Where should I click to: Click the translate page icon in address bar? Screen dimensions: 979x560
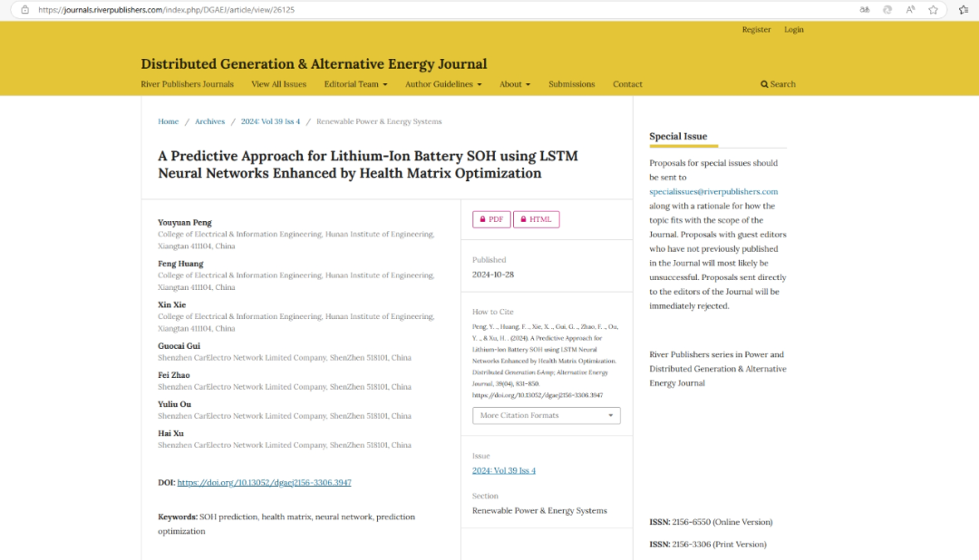point(865,10)
